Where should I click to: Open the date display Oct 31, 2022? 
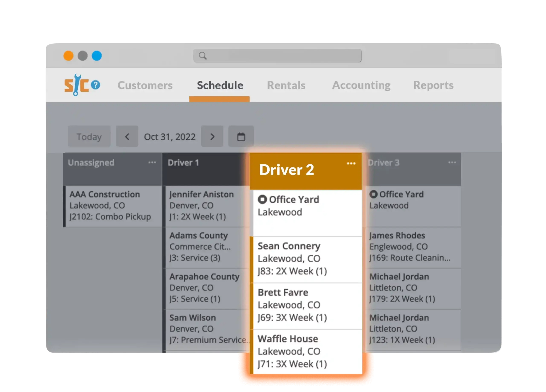[x=170, y=136]
